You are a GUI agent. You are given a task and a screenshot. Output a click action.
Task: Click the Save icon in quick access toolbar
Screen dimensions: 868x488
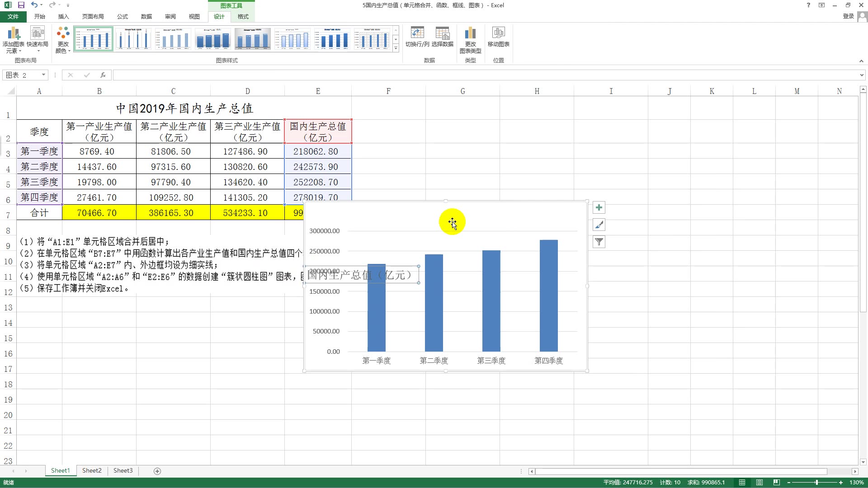pos(21,5)
